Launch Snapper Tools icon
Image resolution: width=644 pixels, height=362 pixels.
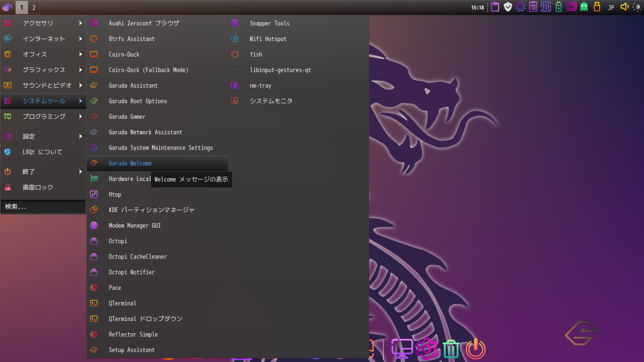pyautogui.click(x=235, y=23)
